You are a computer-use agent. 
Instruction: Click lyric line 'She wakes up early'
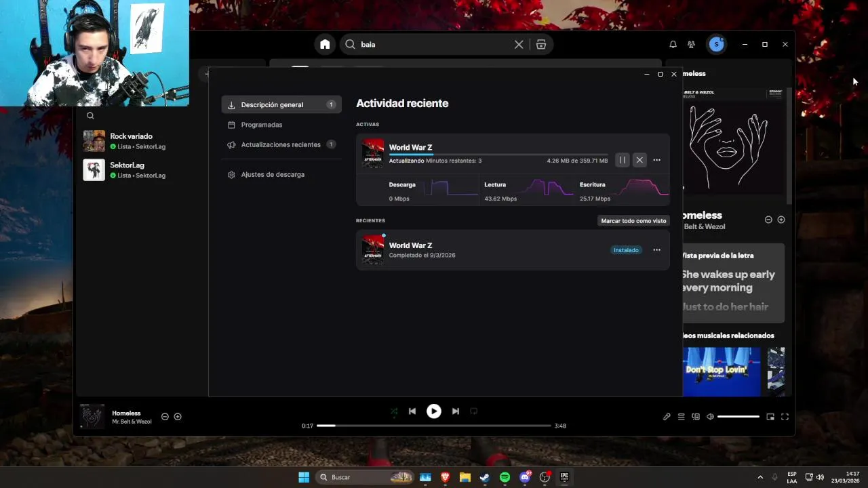click(x=728, y=274)
